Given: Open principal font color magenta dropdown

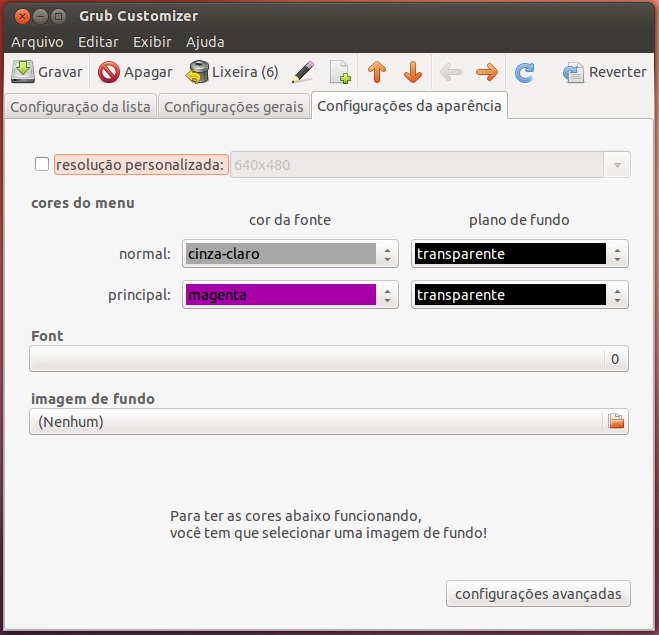Looking at the screenshot, I should coord(290,295).
